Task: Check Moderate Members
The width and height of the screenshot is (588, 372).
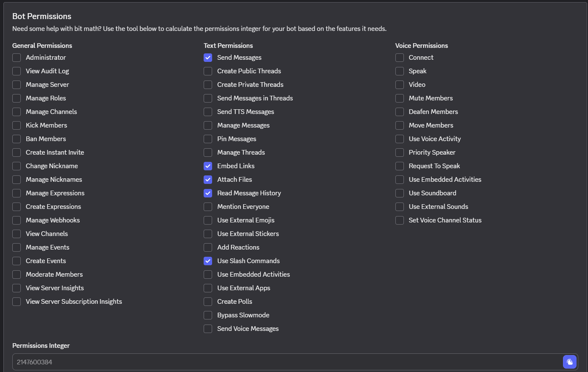Action: tap(17, 275)
